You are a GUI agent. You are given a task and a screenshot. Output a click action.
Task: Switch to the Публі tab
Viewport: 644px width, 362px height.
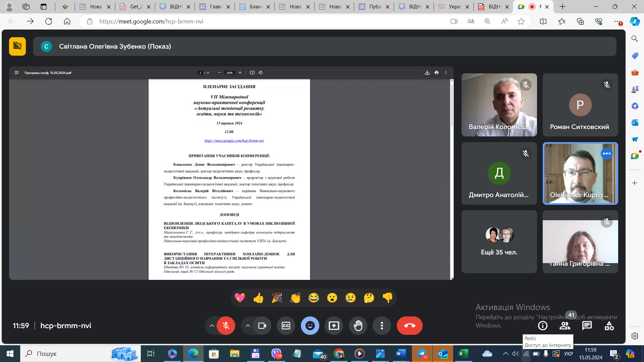click(x=374, y=7)
